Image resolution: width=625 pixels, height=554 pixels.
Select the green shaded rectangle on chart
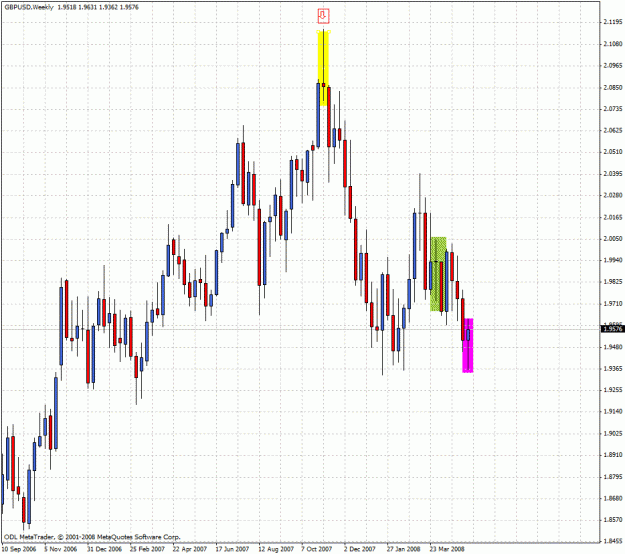pos(438,274)
